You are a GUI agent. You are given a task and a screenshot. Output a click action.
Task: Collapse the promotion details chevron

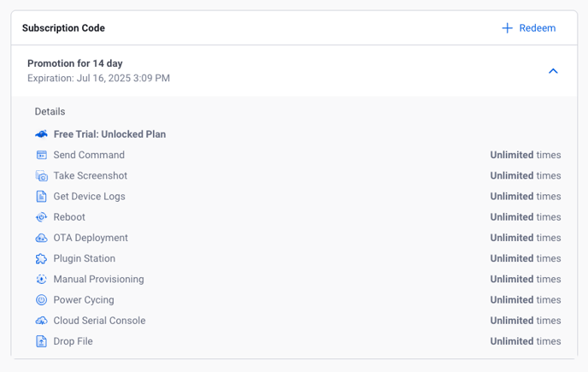(553, 71)
